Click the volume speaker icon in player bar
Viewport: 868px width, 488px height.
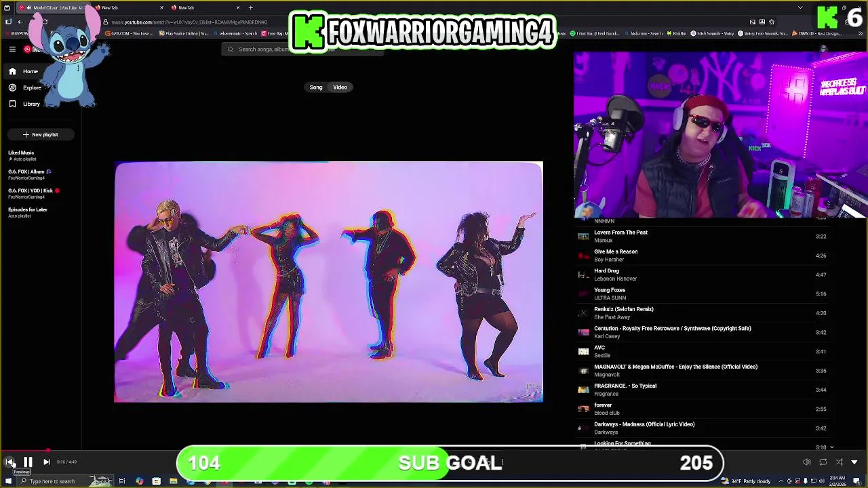coord(807,462)
